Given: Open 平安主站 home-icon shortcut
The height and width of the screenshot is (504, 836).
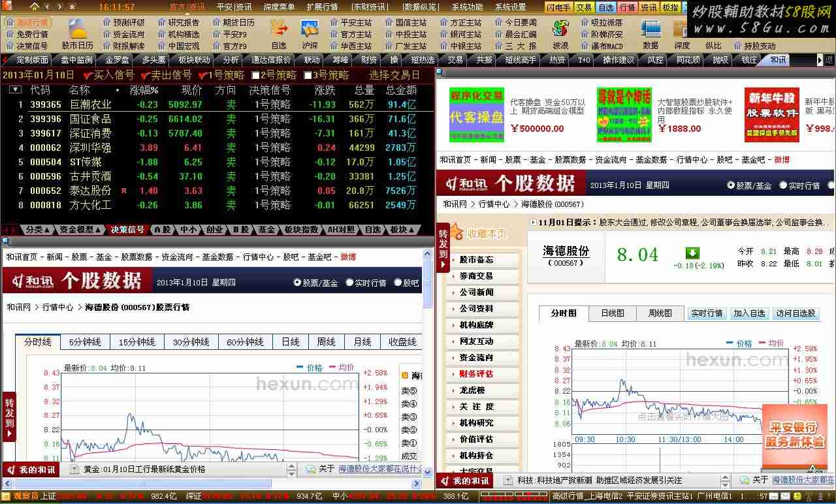Looking at the screenshot, I should [350, 22].
